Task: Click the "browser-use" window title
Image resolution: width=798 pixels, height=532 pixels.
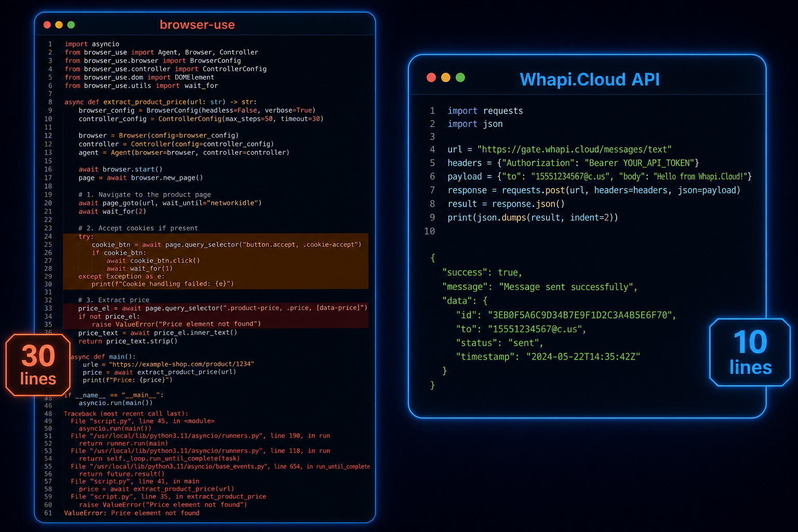Action: [197, 25]
